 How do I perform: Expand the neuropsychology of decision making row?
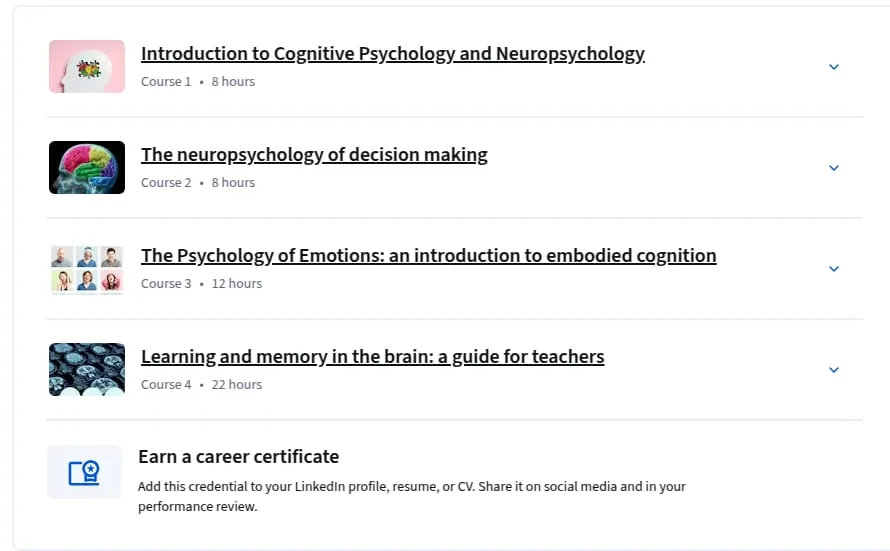coord(833,168)
